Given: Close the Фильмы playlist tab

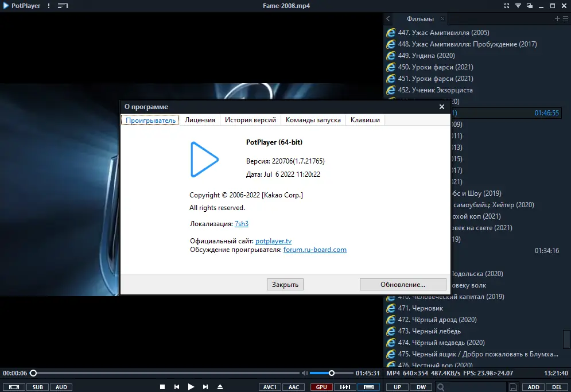Looking at the screenshot, I should (443, 18).
